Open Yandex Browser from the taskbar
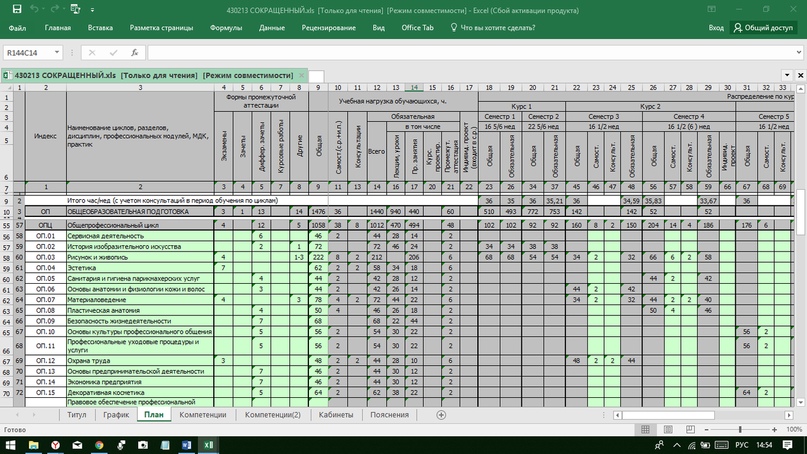 55,445
